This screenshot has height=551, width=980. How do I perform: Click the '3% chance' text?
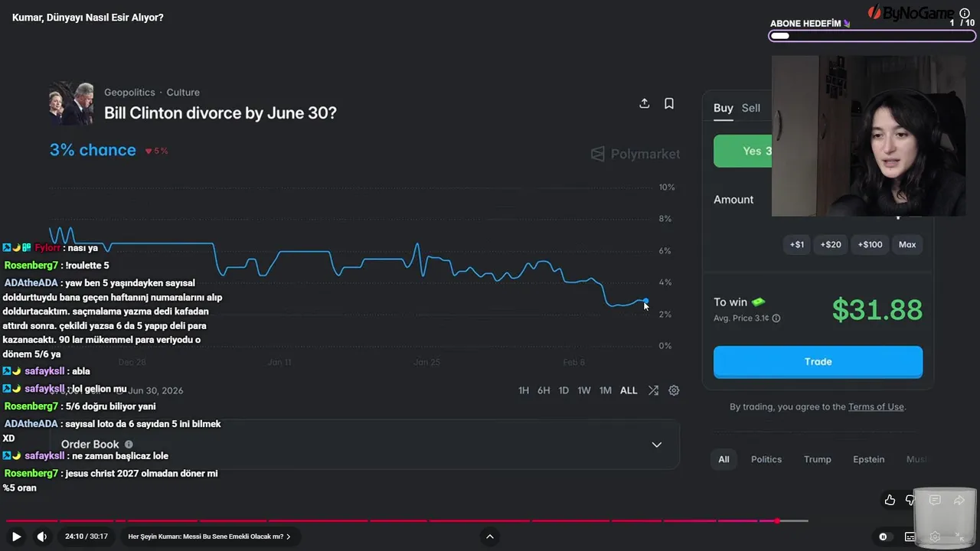[93, 150]
